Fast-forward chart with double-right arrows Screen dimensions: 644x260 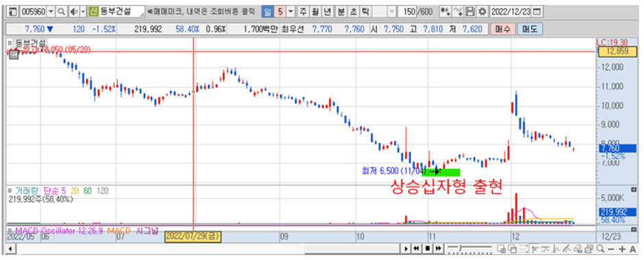(438, 248)
